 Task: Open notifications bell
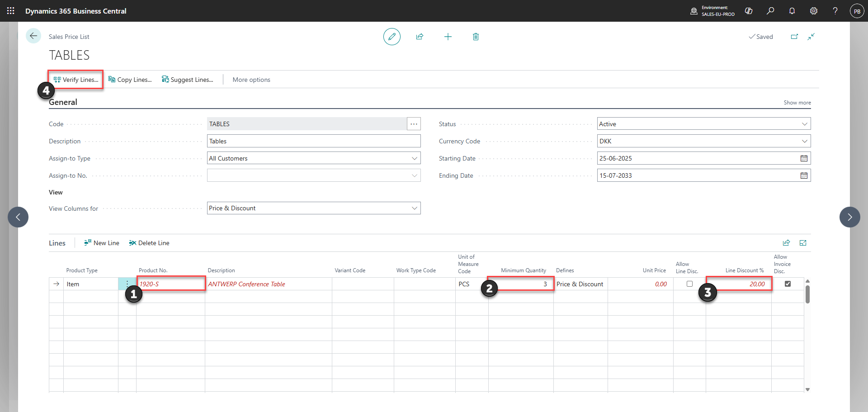tap(792, 11)
